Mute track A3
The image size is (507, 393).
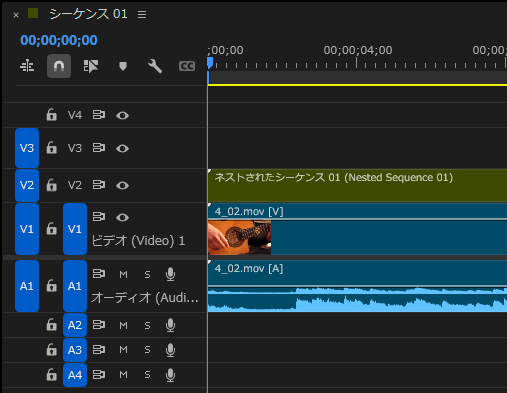click(123, 350)
